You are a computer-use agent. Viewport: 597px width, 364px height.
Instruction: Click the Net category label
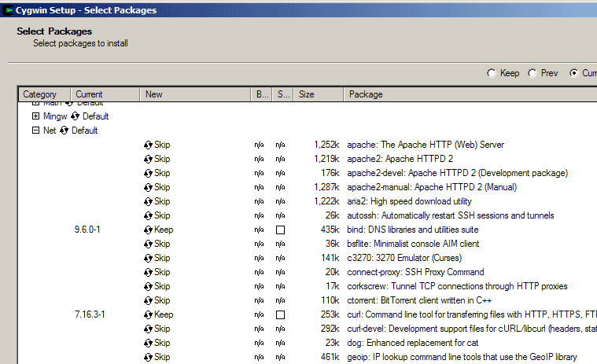point(50,131)
